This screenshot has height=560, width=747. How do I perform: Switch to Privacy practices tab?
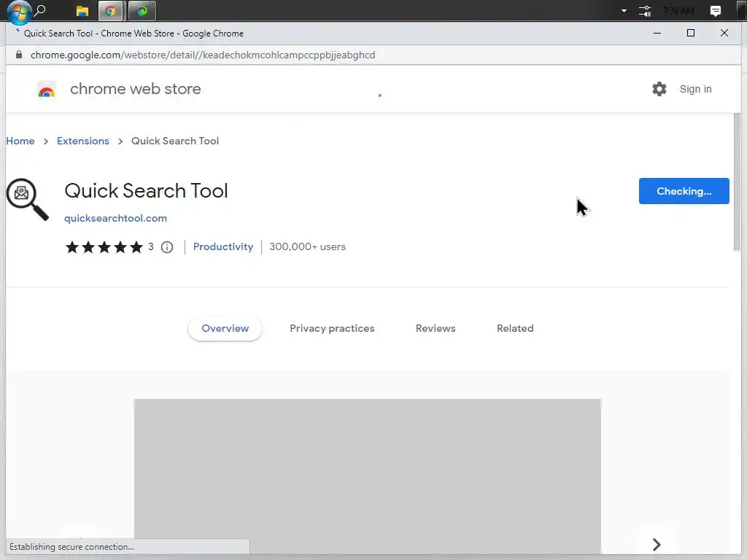pos(332,329)
